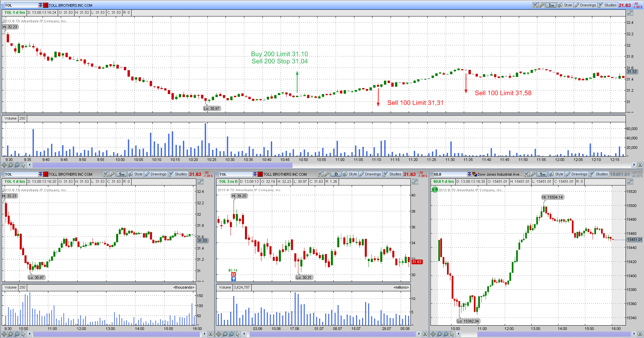Click the red earnings phone icon on daily chart
The width and height of the screenshot is (644, 338).
[234, 274]
